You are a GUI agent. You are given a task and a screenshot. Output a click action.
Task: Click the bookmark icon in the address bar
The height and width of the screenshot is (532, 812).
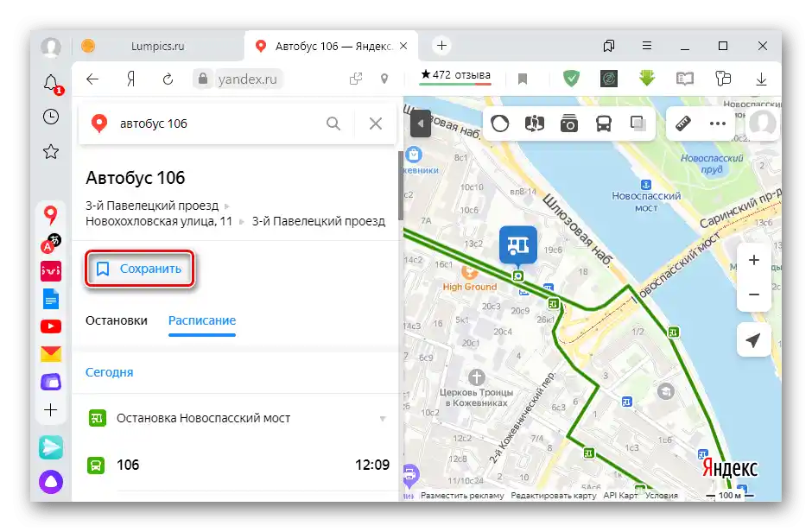(523, 79)
